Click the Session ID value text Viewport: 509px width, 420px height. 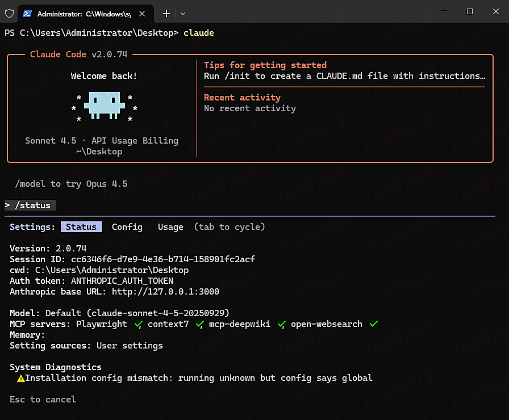[162, 259]
